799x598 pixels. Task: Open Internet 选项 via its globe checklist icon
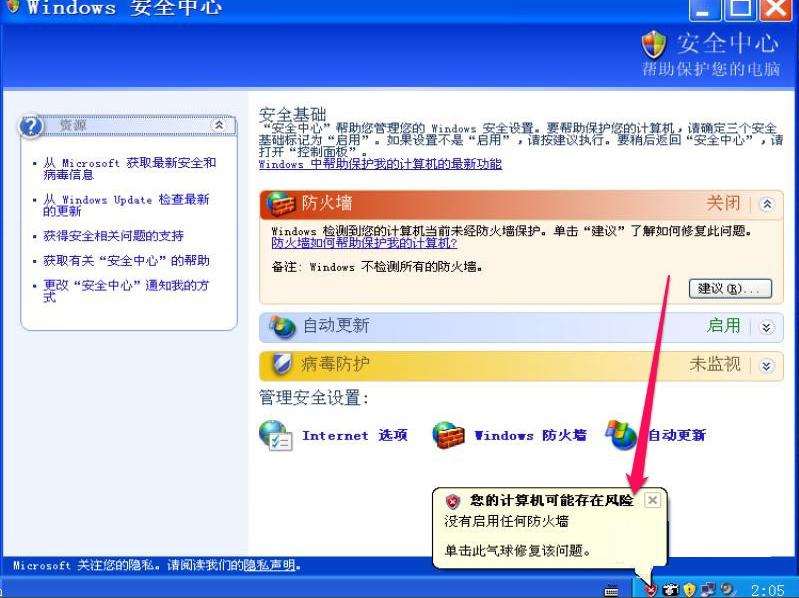tap(275, 436)
